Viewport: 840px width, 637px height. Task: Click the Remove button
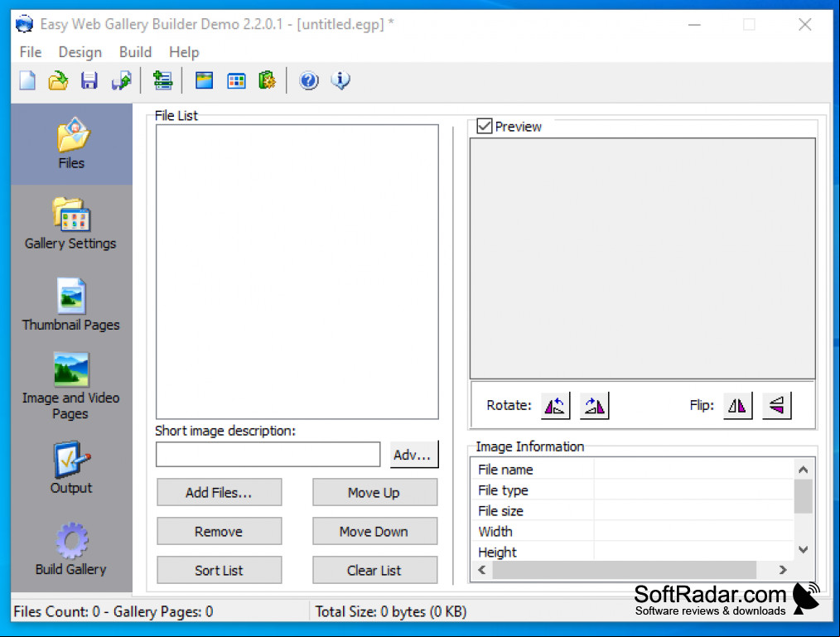(219, 532)
